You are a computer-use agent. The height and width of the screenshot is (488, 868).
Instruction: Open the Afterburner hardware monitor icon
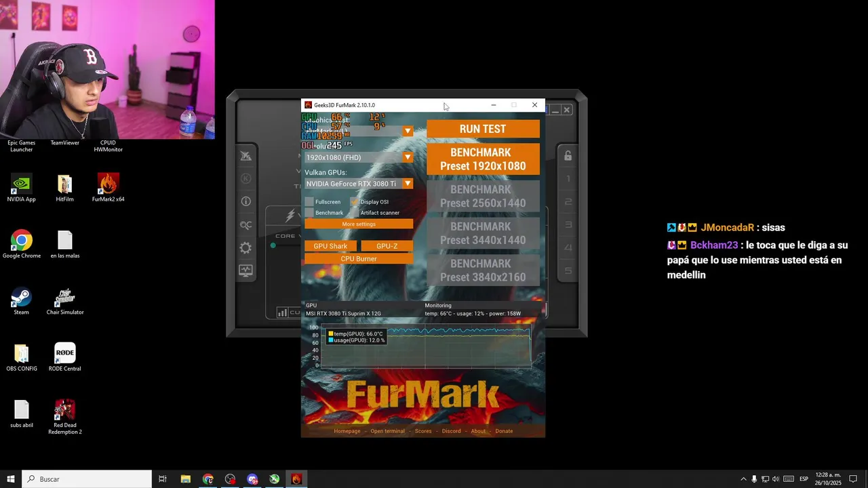pyautogui.click(x=245, y=270)
